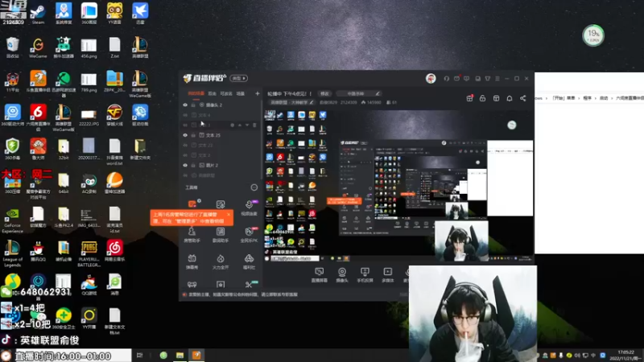
Task: Add 多媒体 source below preview
Action: tap(388, 274)
